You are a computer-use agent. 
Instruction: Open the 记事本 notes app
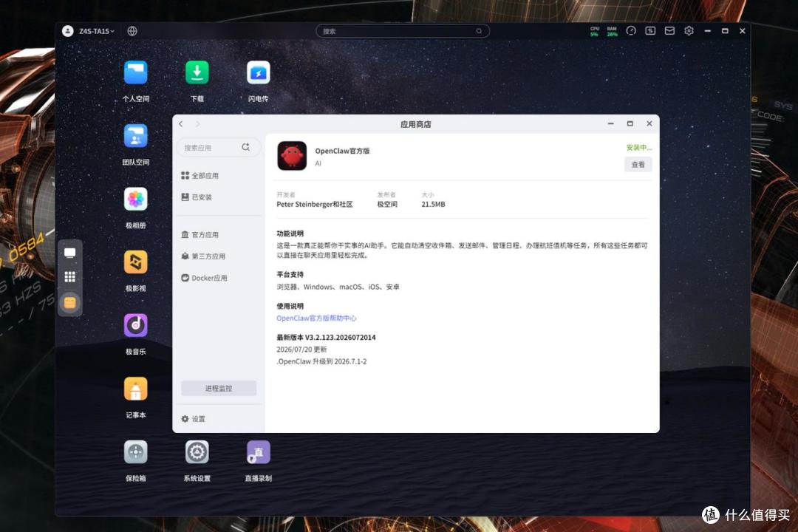[135, 389]
